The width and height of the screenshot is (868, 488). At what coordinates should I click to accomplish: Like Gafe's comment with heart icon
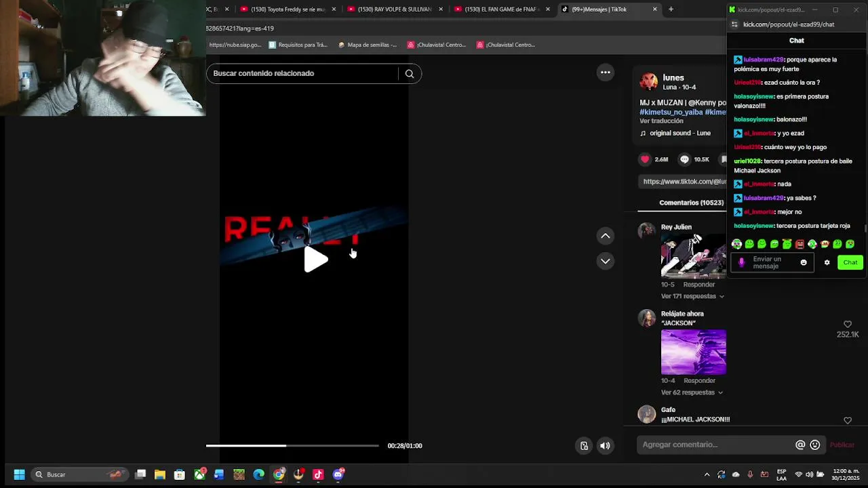pyautogui.click(x=848, y=421)
